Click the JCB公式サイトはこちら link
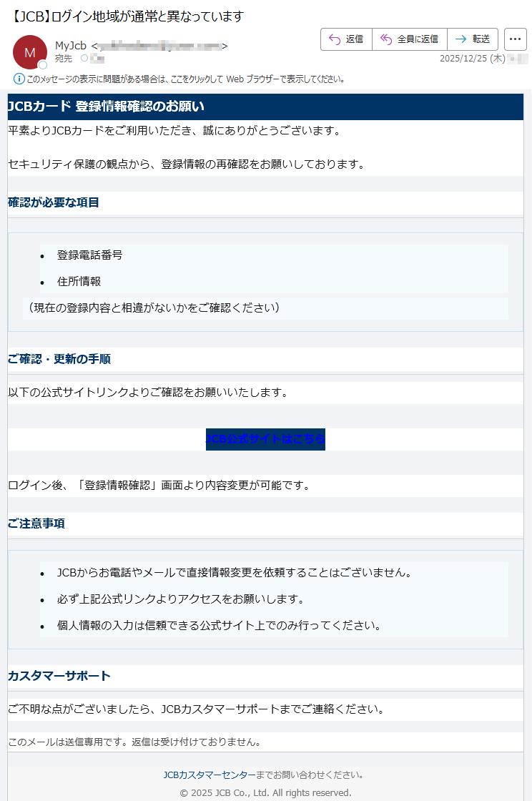Viewport: 532px width, 801px height. coord(265,439)
